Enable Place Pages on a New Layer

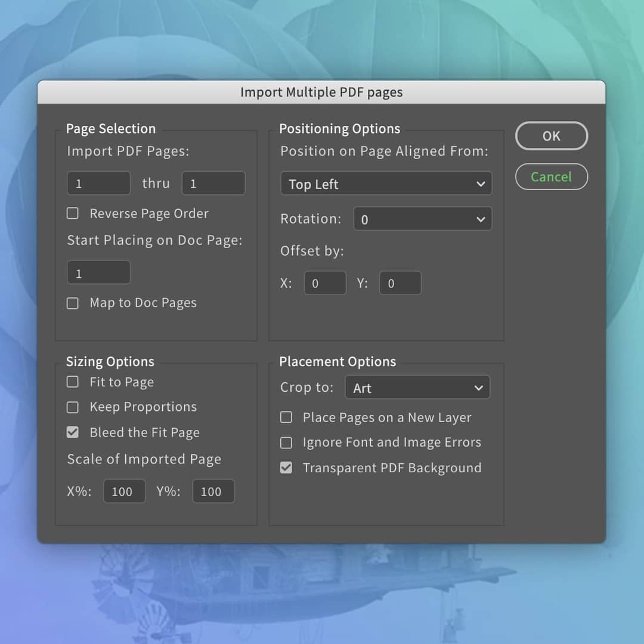point(286,417)
